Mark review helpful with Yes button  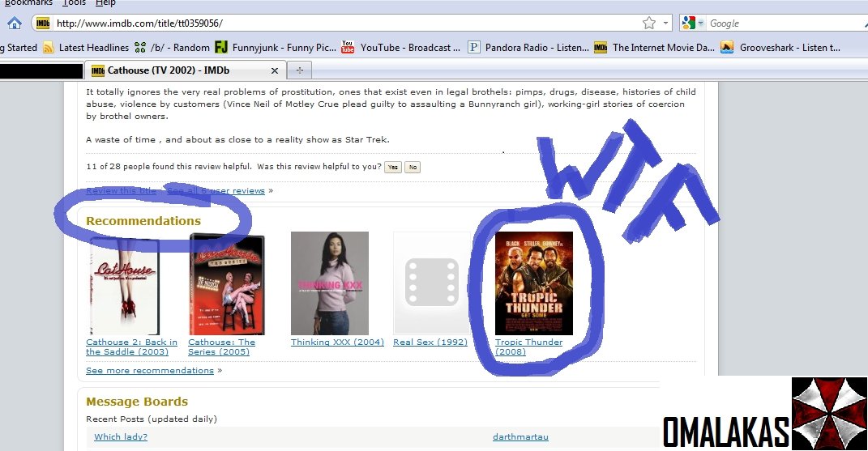tap(393, 167)
